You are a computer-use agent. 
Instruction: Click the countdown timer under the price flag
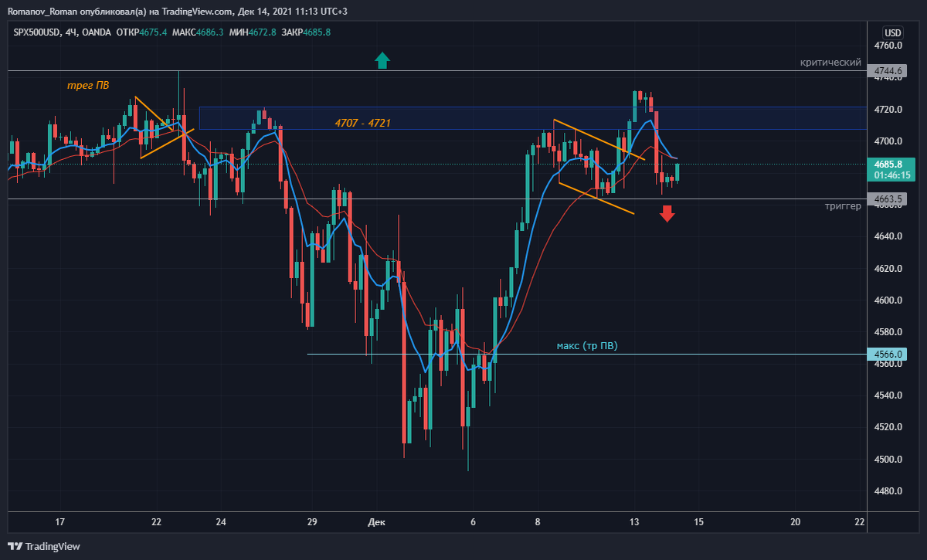[890, 176]
